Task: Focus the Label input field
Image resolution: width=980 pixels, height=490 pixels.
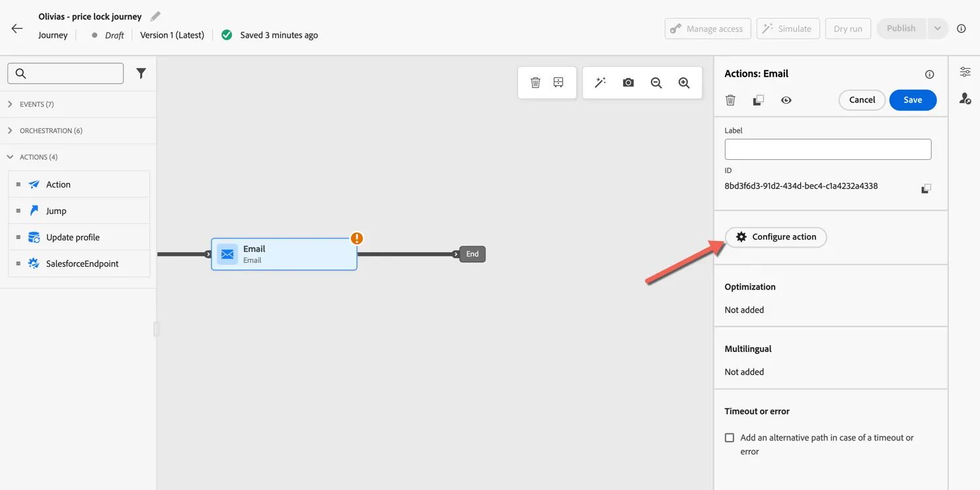Action: 828,149
